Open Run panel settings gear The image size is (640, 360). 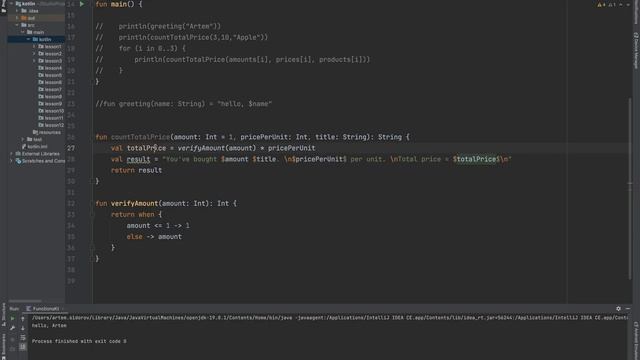(618, 309)
